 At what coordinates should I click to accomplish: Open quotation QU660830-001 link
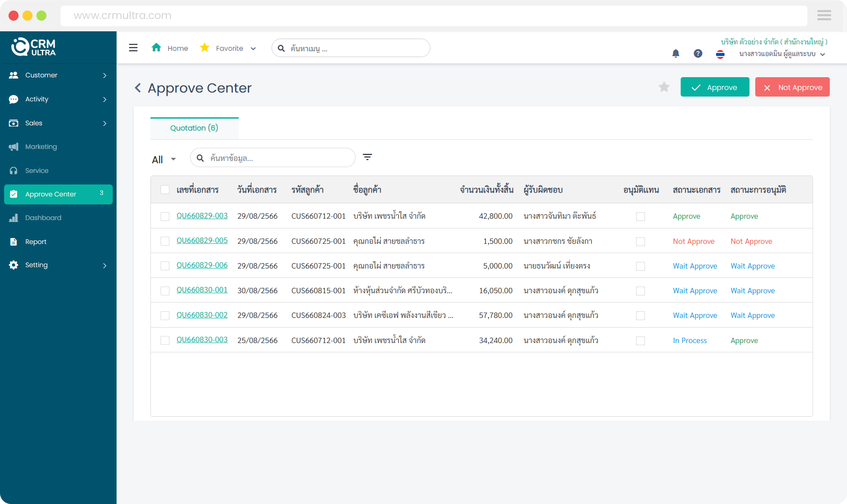(202, 290)
